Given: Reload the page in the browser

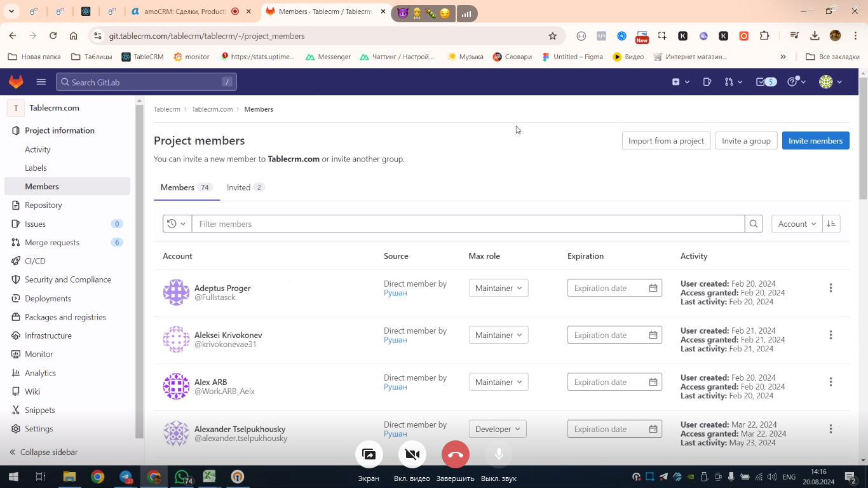Looking at the screenshot, I should 53,36.
